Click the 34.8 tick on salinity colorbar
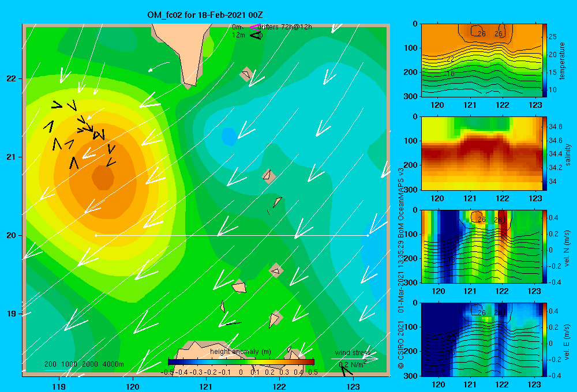 click(x=555, y=126)
